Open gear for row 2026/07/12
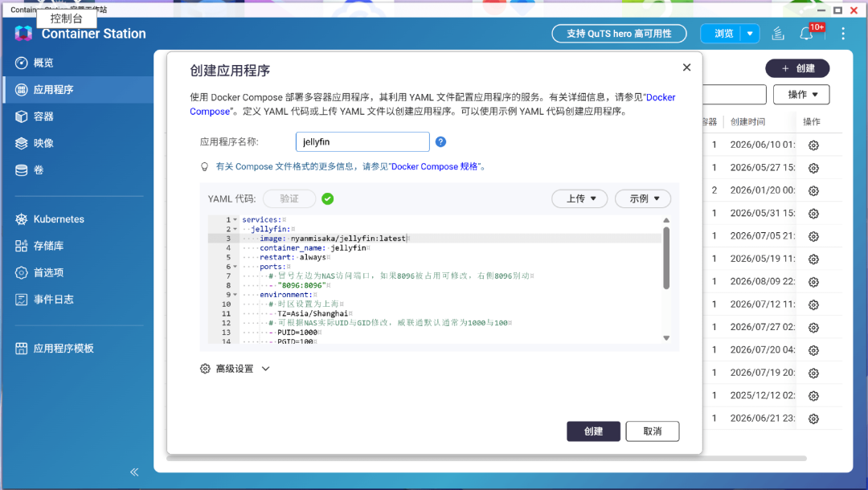The height and width of the screenshot is (490, 868). click(813, 304)
